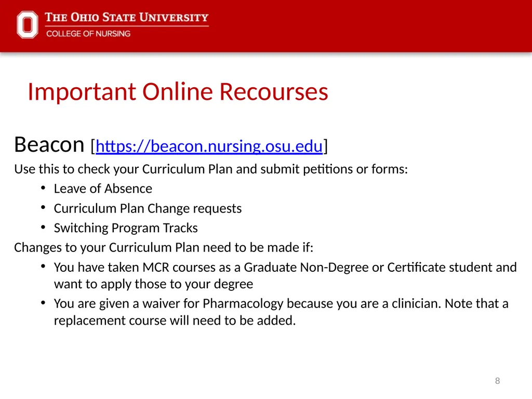Select the "Switching Program Tracks" bullet
The width and height of the screenshot is (532, 399).
pyautogui.click(x=126, y=228)
